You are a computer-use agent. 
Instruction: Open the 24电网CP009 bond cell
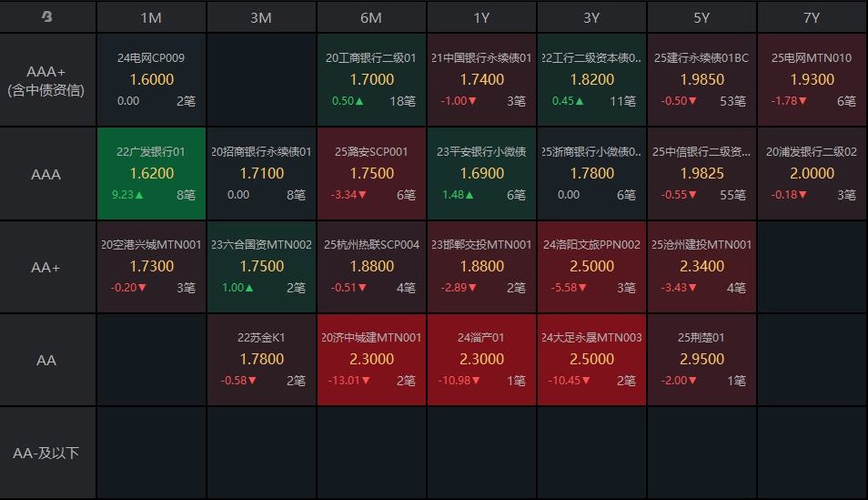151,80
